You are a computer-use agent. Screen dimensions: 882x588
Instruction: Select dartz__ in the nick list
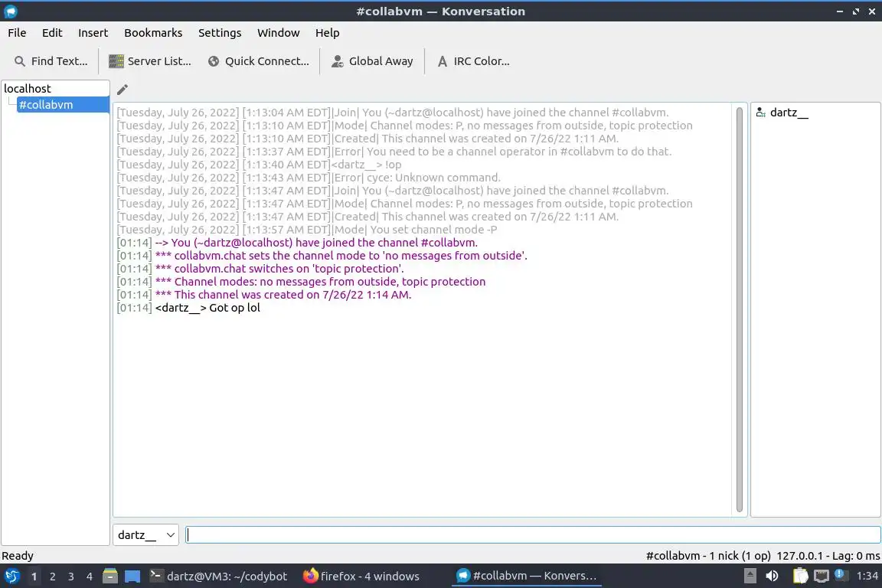(x=789, y=113)
